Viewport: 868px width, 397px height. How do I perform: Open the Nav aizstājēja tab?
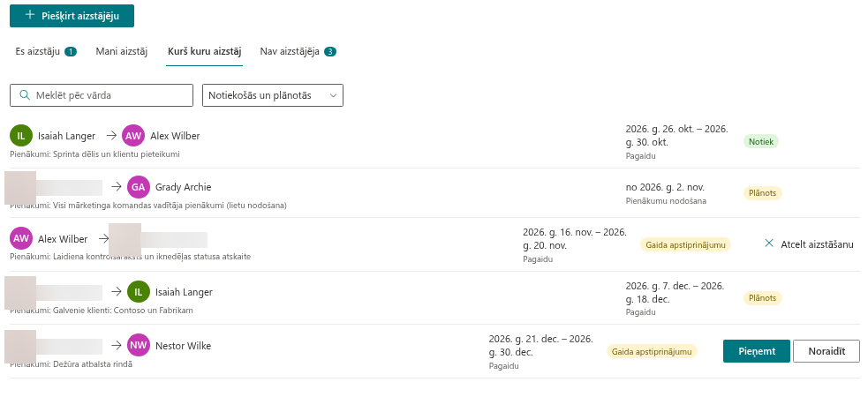[298, 51]
